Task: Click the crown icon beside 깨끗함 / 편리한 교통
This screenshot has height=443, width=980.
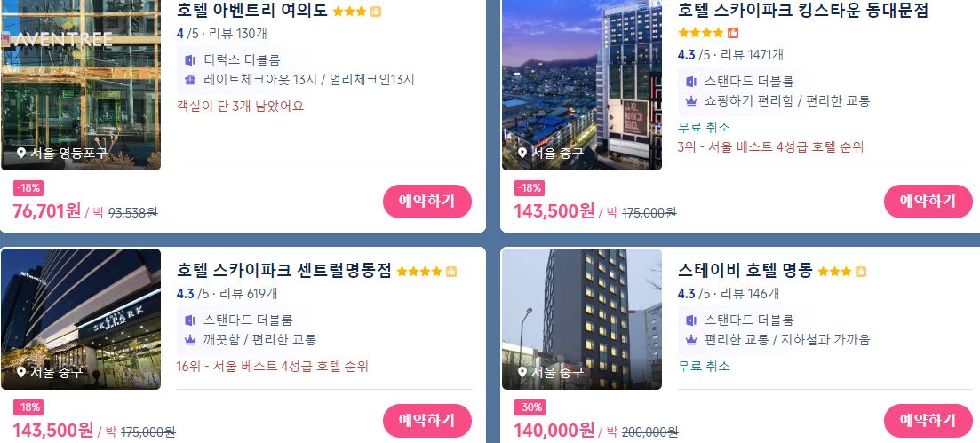Action: click(190, 340)
